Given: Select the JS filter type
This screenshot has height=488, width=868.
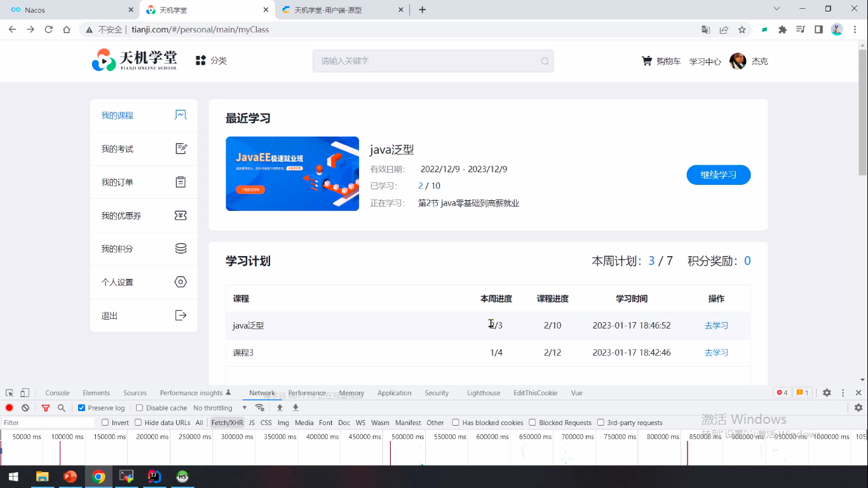Looking at the screenshot, I should click(x=252, y=423).
